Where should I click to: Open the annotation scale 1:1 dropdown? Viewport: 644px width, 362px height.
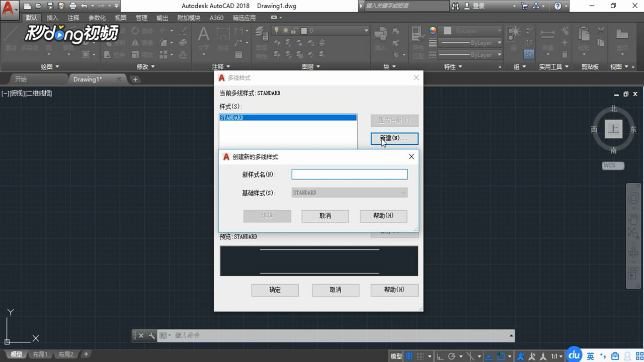(556, 356)
